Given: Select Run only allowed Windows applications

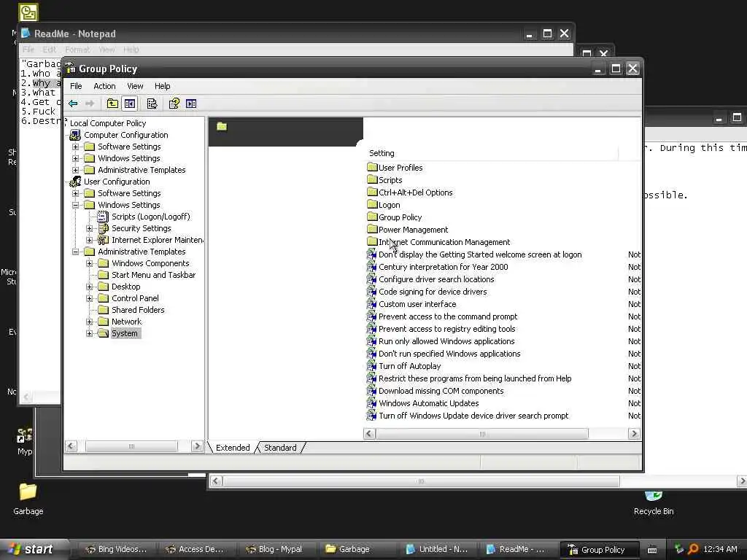Looking at the screenshot, I should tap(446, 341).
